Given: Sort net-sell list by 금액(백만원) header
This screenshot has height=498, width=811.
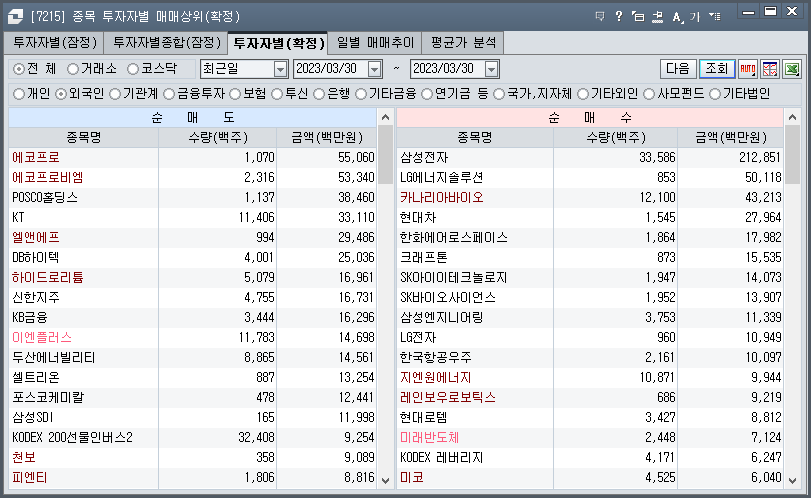Looking at the screenshot, I should click(326, 138).
